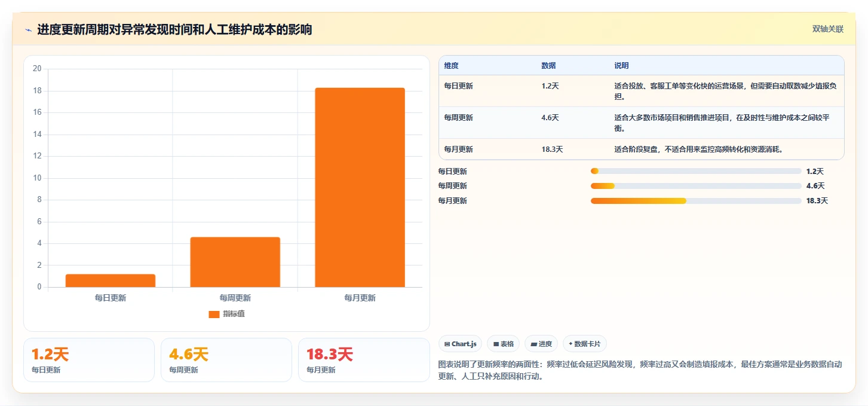
Task: Click the 指标值 legend label
Action: (x=234, y=314)
